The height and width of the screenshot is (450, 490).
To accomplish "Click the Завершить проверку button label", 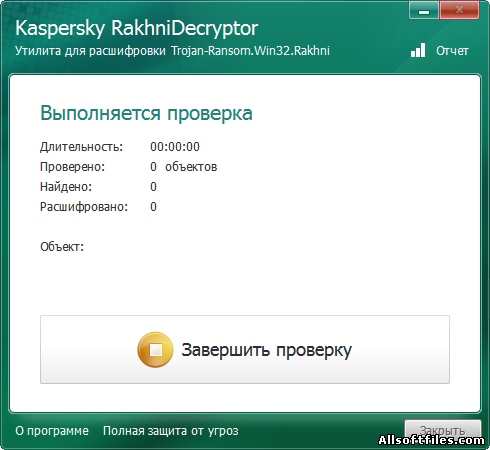I will (x=266, y=350).
